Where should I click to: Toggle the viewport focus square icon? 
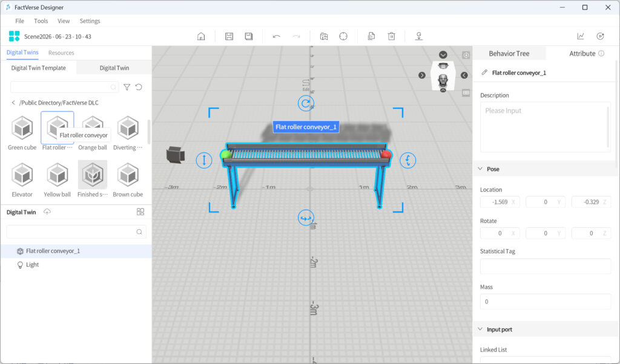pos(466,55)
